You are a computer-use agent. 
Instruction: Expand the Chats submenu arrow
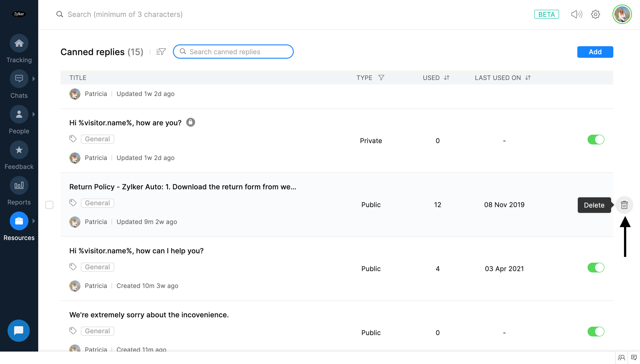(34, 79)
